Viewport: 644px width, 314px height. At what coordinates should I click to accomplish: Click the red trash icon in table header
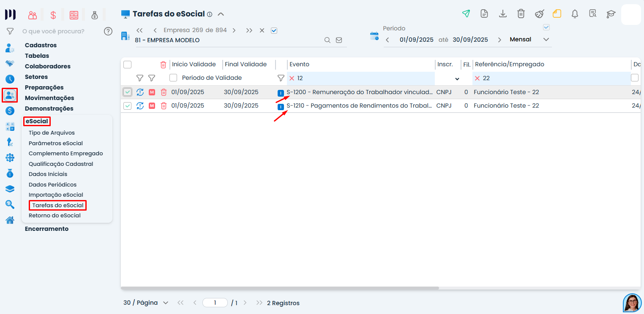pyautogui.click(x=164, y=65)
